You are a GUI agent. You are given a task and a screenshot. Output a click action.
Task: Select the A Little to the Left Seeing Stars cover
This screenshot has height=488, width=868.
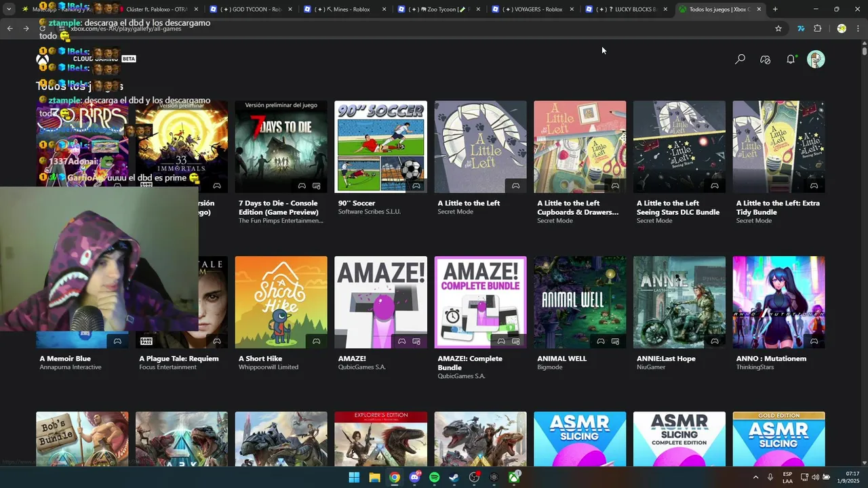[x=679, y=147]
